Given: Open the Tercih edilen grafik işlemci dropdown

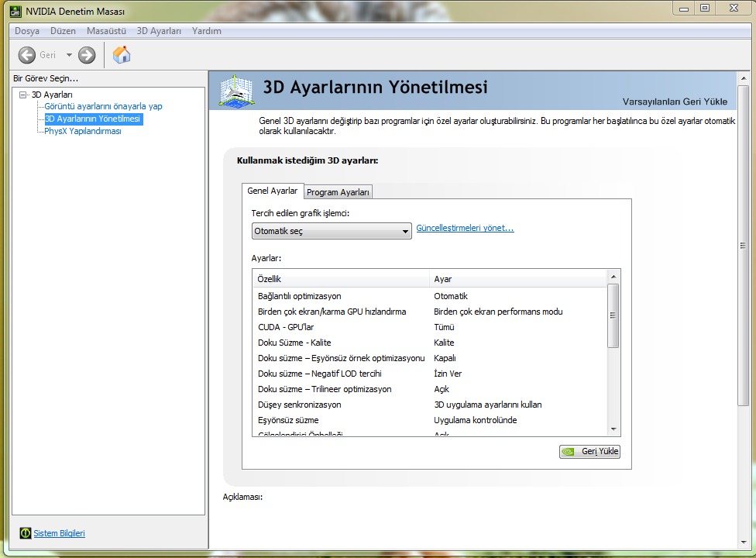Looking at the screenshot, I should [x=332, y=231].
